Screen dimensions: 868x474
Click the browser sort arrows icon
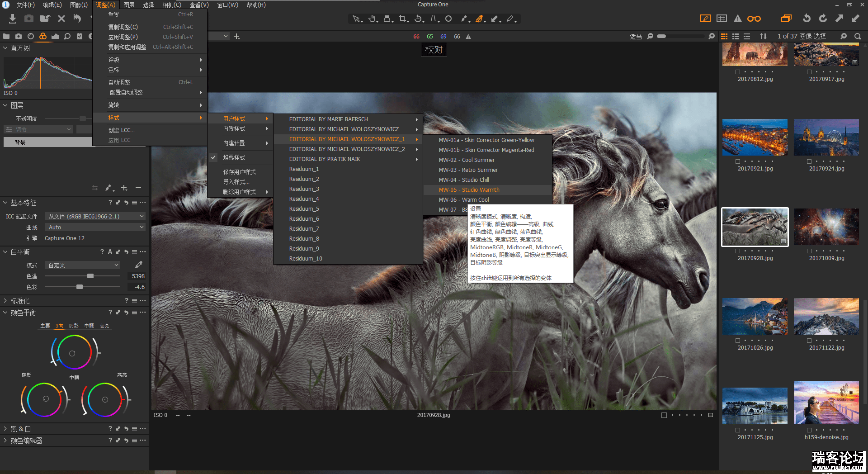point(763,36)
